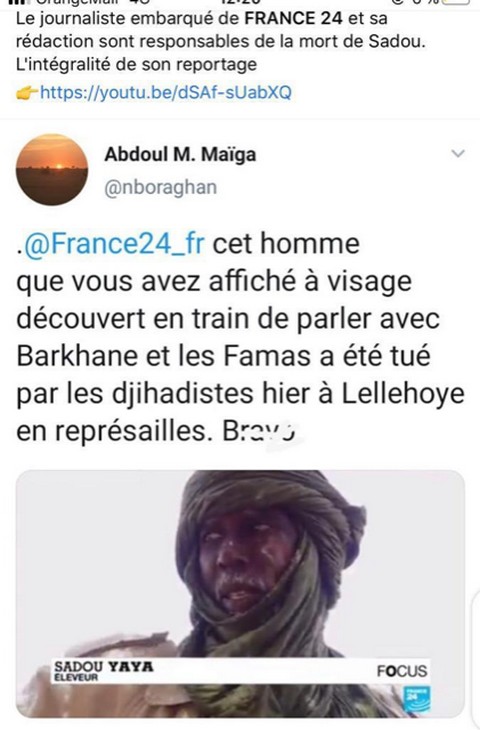Tap the SADOU YAYA name caption

coord(104,666)
